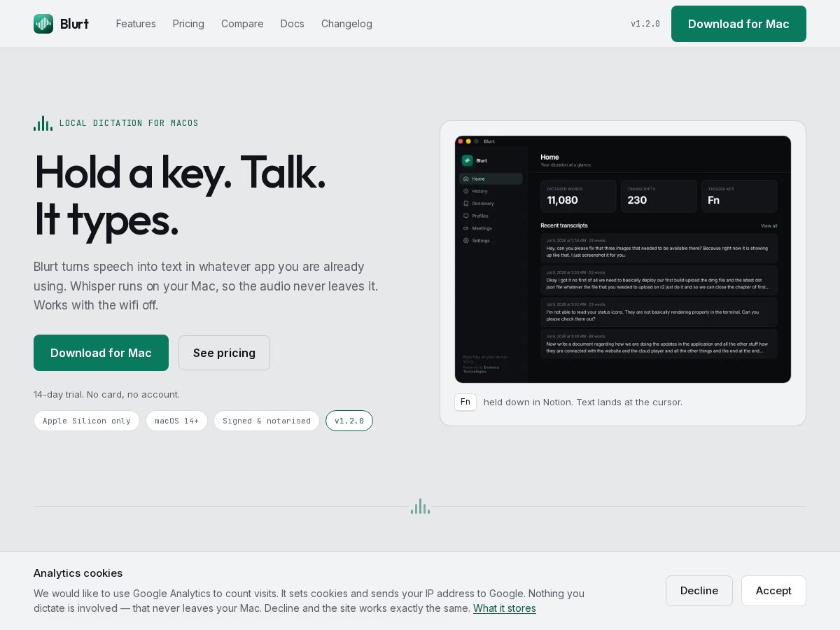
Task: Click the Settings gear icon in the preview
Action: (x=466, y=241)
